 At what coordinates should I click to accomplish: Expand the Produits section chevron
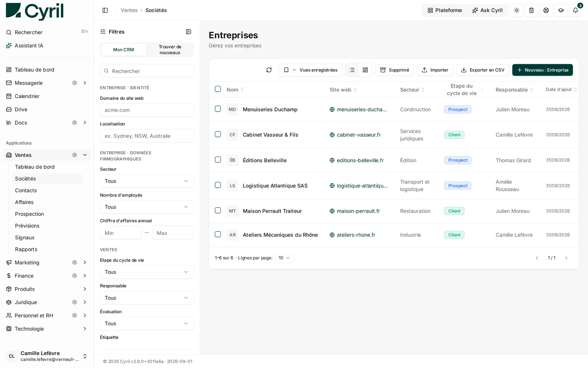click(85, 289)
